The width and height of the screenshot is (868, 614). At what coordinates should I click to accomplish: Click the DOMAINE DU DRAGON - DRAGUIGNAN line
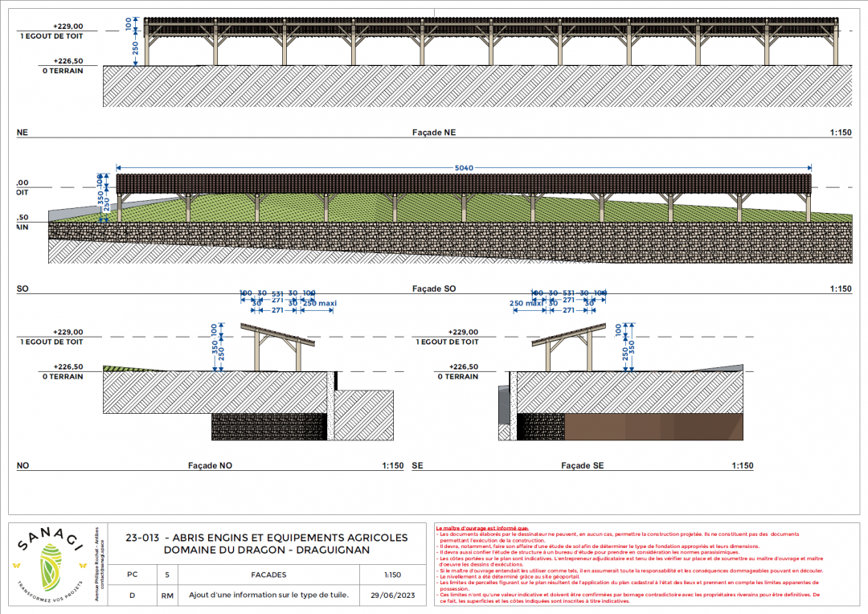[x=267, y=551]
